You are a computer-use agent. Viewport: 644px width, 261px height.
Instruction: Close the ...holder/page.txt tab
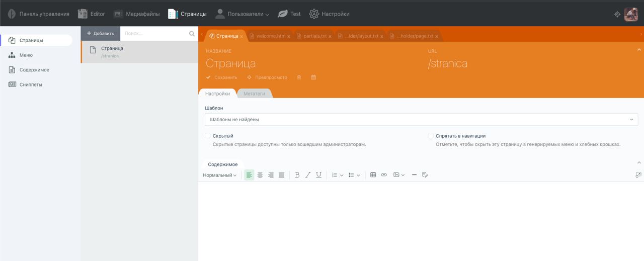437,37
